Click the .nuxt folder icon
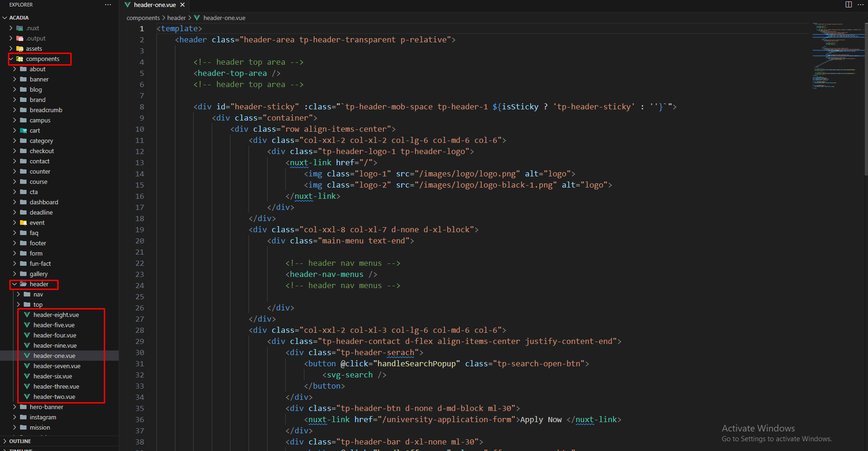 20,28
